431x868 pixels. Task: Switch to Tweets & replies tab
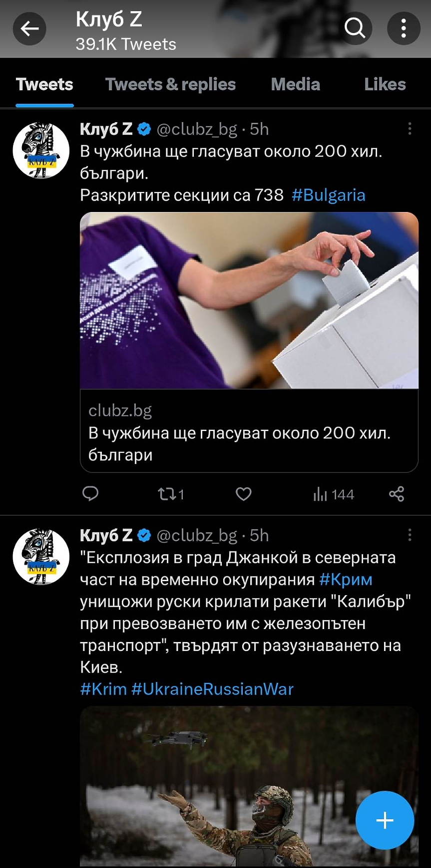pyautogui.click(x=170, y=84)
